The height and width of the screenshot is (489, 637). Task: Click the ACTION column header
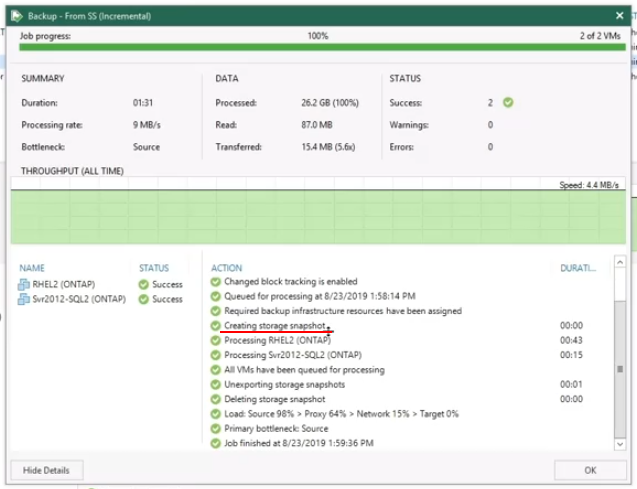tap(226, 268)
